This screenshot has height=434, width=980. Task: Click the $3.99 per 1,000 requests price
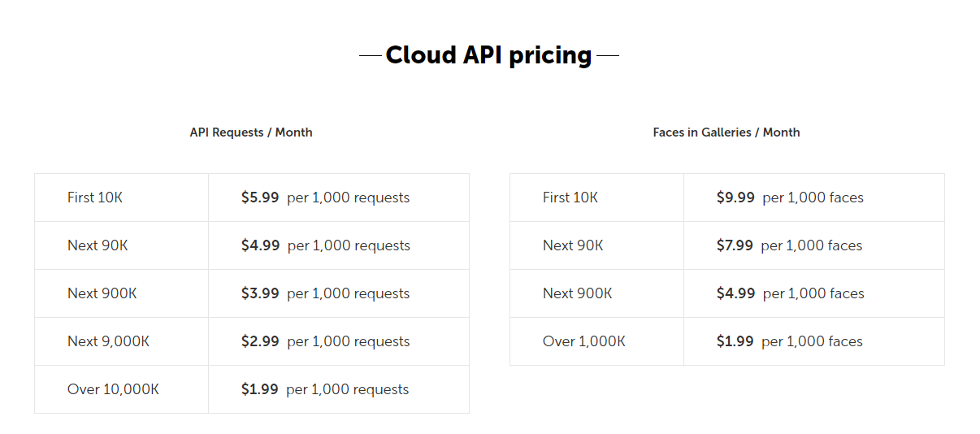point(325,293)
